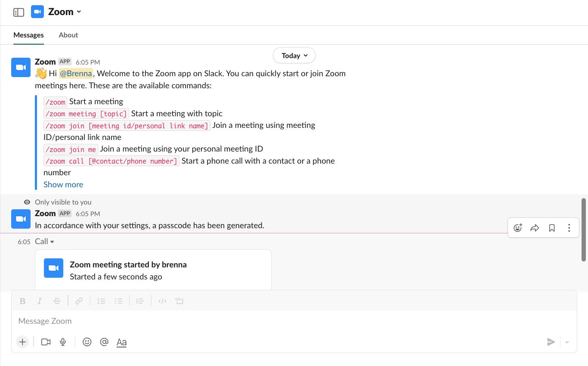Toggle the sidebar panel icon
588x366 pixels.
[x=19, y=12]
